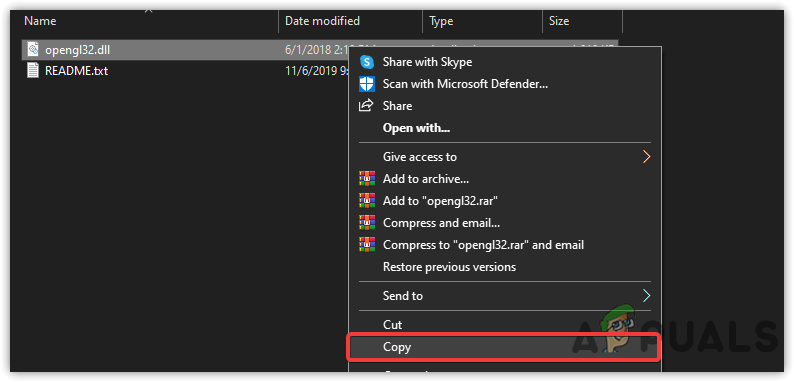Choose Compress to "opengl32.rar" and email
The width and height of the screenshot is (794, 382).
504,245
